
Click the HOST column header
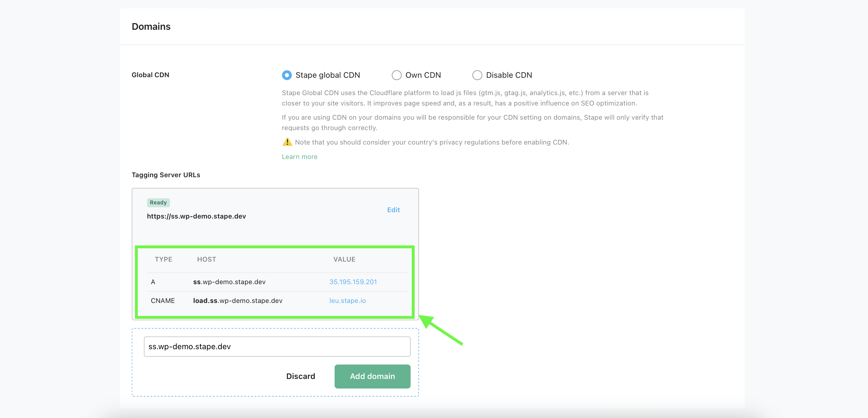206,259
